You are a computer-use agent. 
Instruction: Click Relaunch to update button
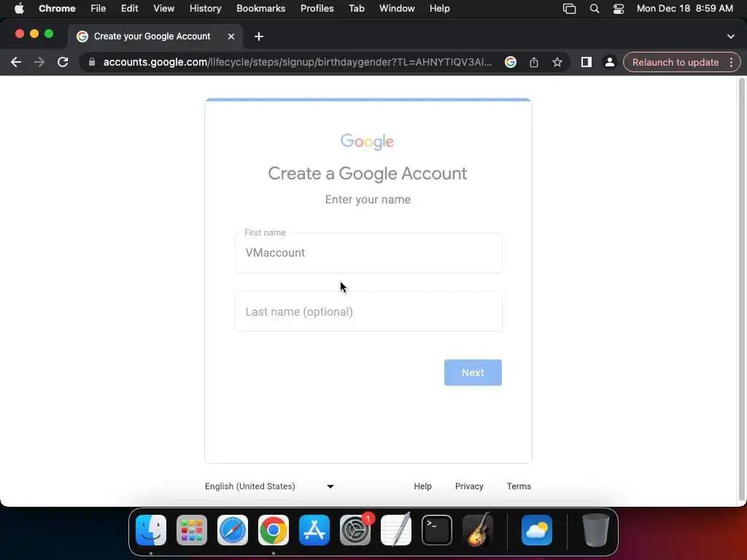[676, 63]
